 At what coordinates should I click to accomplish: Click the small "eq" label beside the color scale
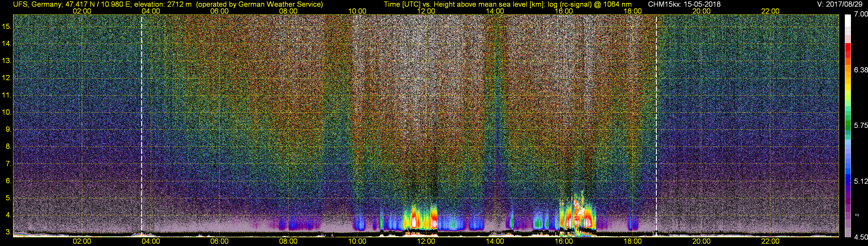857,215
